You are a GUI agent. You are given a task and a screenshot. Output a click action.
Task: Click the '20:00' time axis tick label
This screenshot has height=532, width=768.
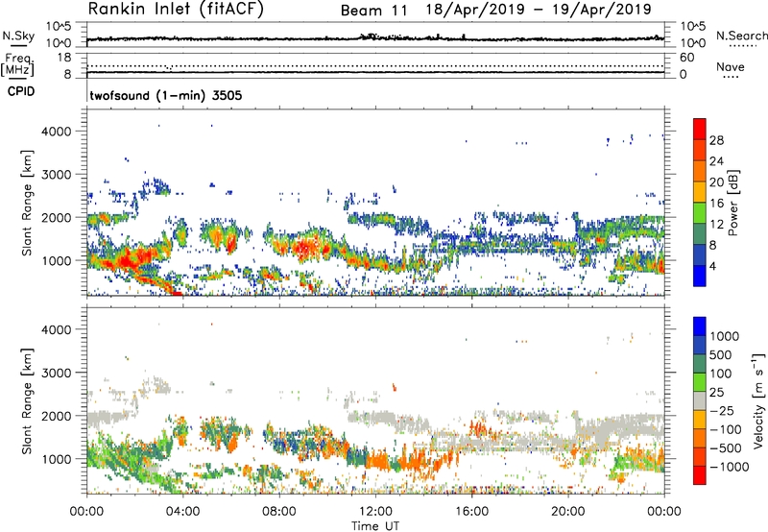click(567, 512)
